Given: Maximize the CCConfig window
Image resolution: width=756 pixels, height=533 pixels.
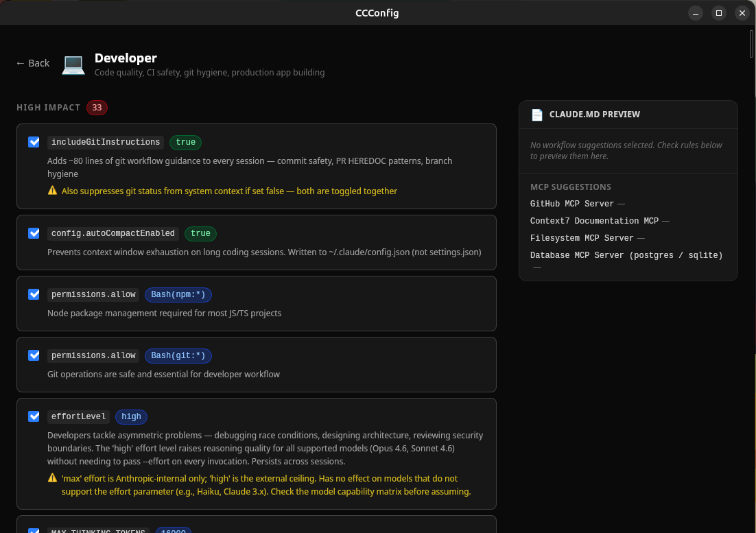Looking at the screenshot, I should pyautogui.click(x=719, y=13).
